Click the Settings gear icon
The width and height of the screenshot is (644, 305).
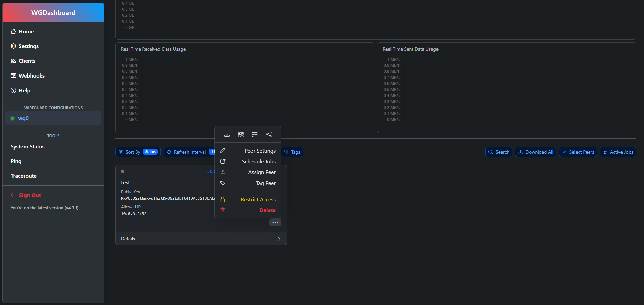(13, 46)
